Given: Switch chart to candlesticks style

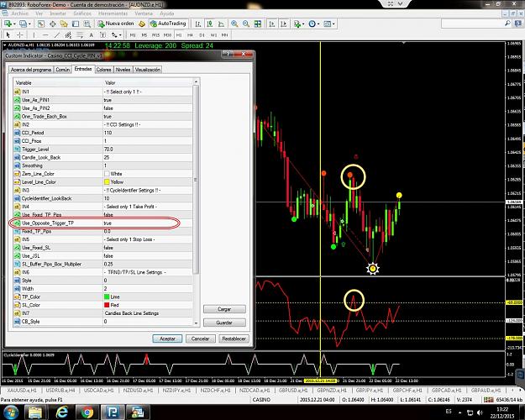Looking at the screenshot, I should click(x=210, y=24).
